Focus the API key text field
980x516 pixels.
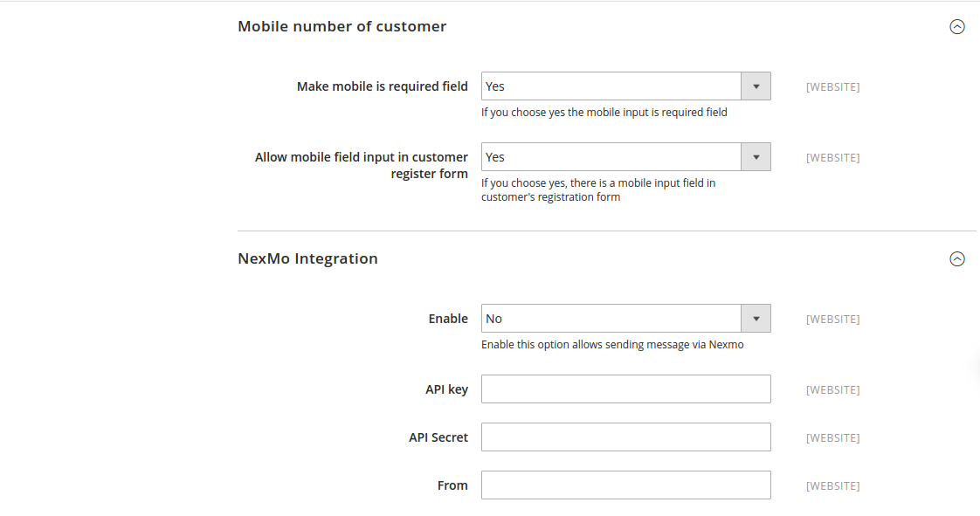point(625,389)
